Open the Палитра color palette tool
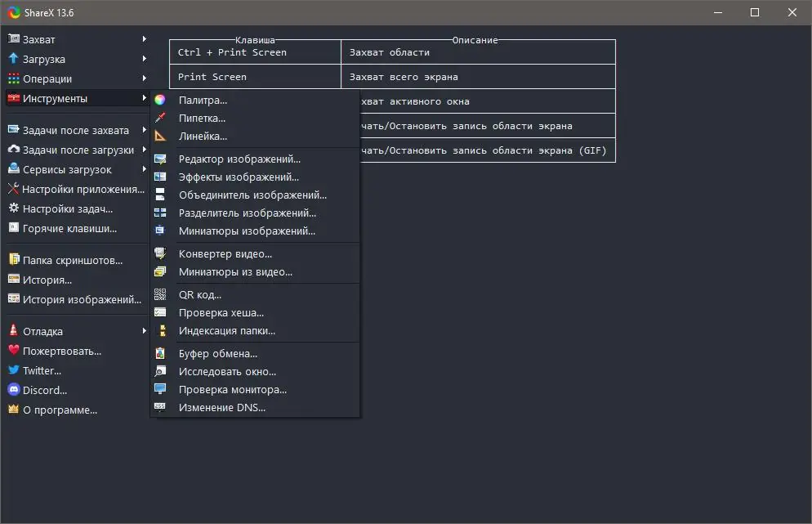The height and width of the screenshot is (524, 812). point(200,98)
